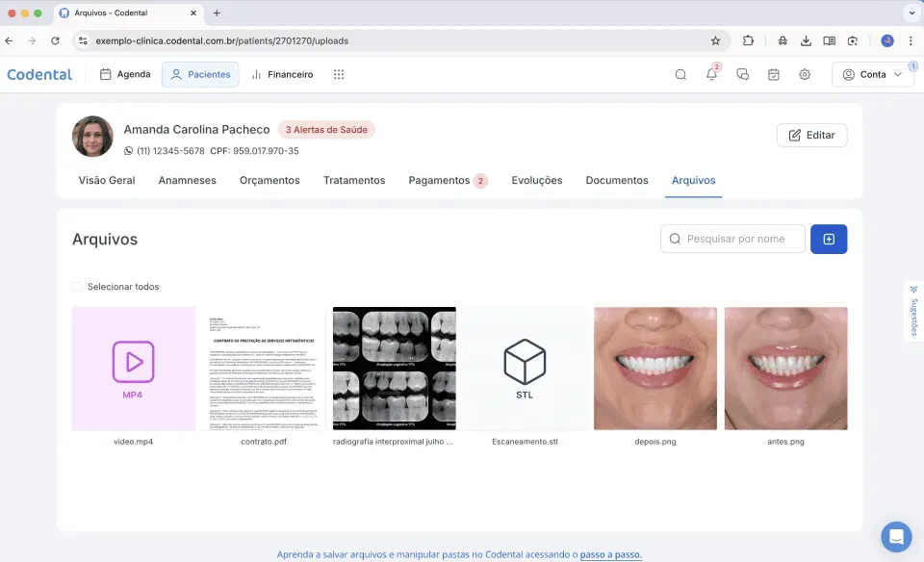Expand the Conta account dropdown
Screen dimensions: 924x562
pos(873,74)
